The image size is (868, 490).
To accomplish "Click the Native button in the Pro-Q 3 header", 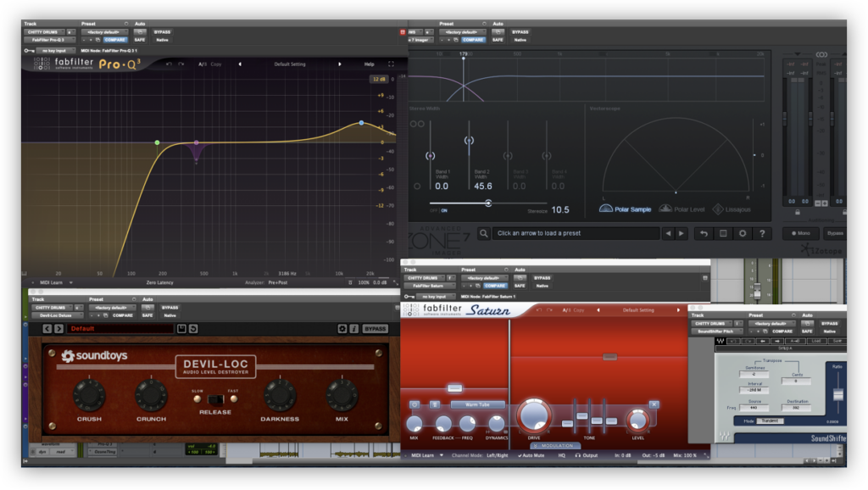I will (x=162, y=40).
